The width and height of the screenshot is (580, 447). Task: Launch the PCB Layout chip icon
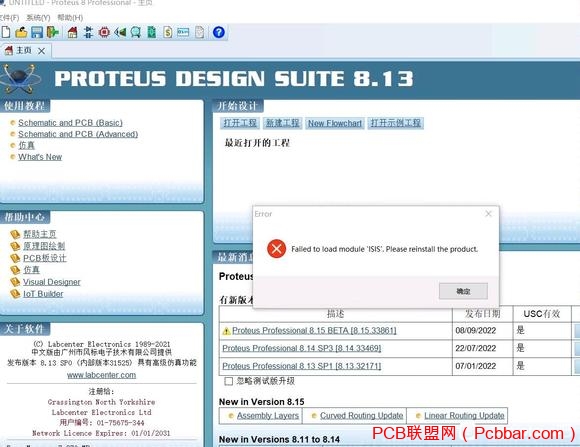pyautogui.click(x=104, y=32)
